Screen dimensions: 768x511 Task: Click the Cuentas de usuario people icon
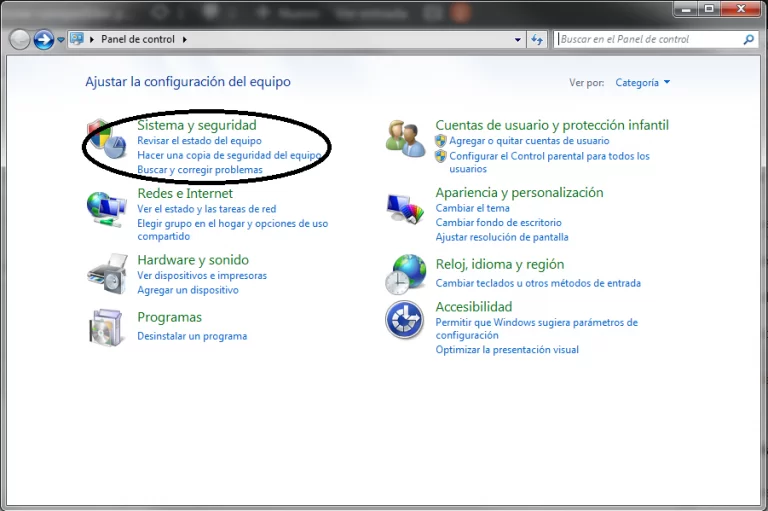406,139
